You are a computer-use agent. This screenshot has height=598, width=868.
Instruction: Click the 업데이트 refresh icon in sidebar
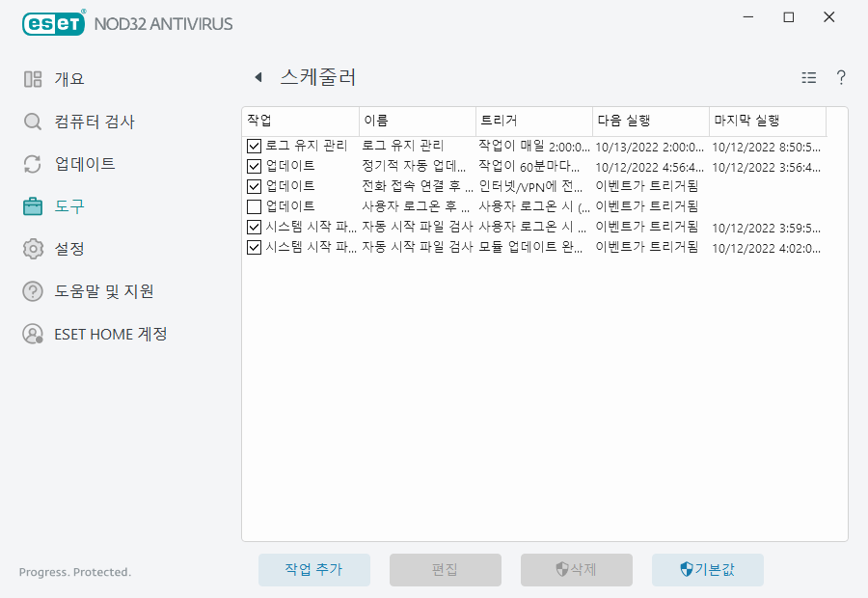[x=32, y=164]
